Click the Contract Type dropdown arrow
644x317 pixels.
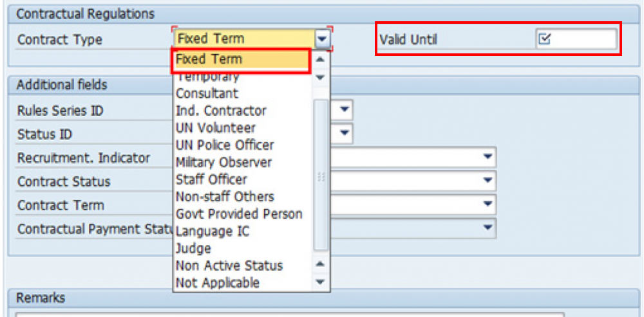tap(323, 39)
